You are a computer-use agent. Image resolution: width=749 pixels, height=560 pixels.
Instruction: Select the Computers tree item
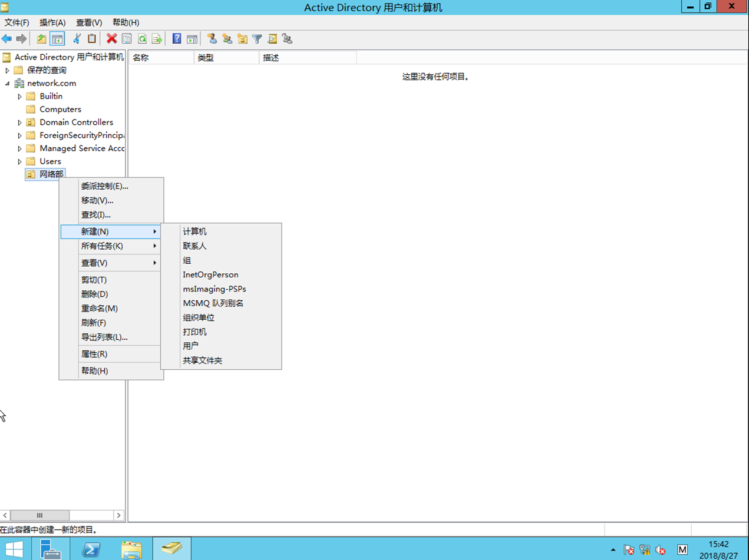click(x=60, y=110)
